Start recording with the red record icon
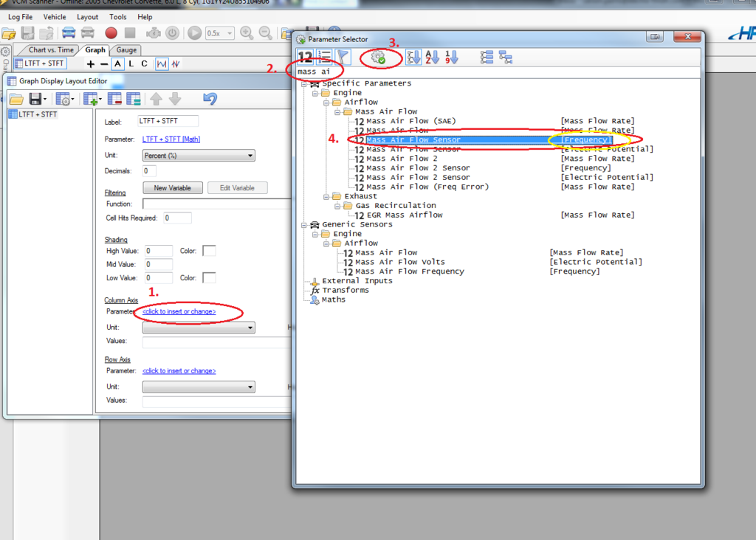The image size is (756, 540). pyautogui.click(x=111, y=32)
